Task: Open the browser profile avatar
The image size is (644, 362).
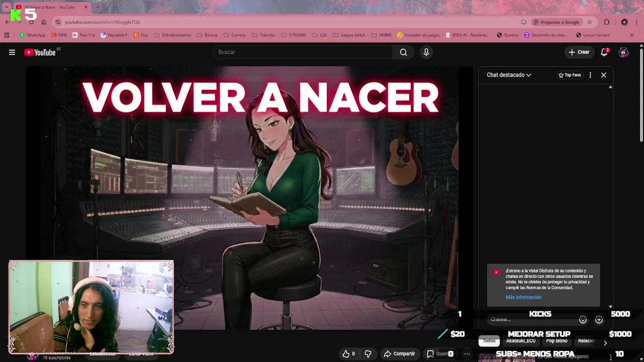Action: pyautogui.click(x=624, y=22)
